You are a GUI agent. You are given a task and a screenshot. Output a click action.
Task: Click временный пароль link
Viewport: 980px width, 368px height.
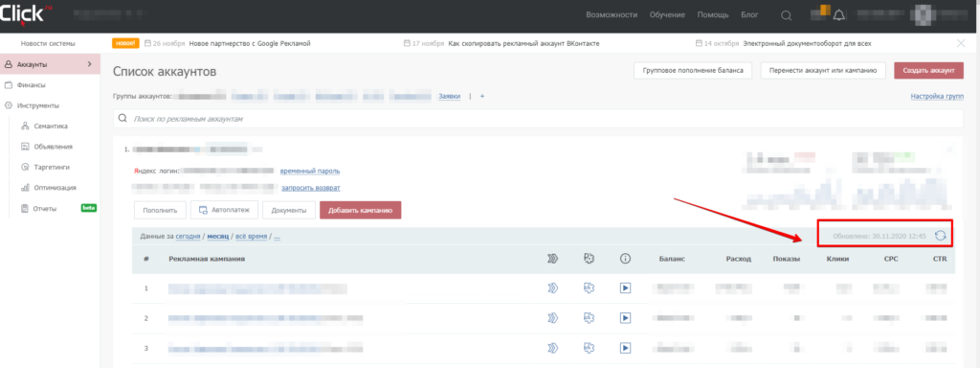(310, 171)
